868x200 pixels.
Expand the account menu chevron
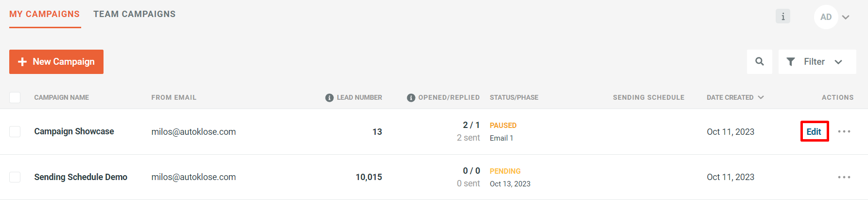[x=846, y=18]
